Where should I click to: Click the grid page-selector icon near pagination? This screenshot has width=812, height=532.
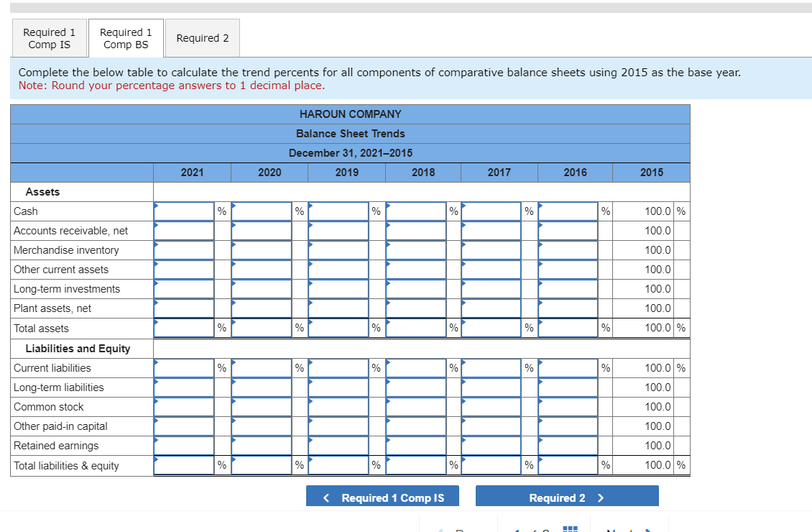point(570,528)
